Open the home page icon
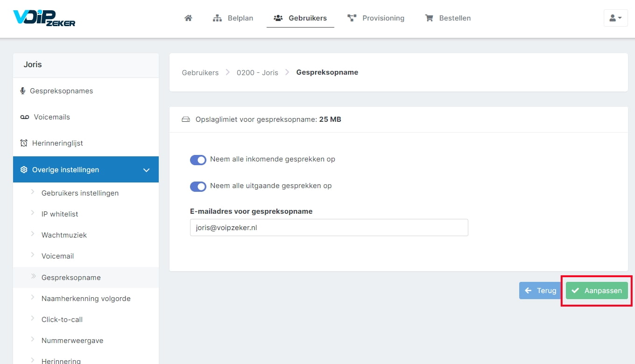 click(x=188, y=18)
